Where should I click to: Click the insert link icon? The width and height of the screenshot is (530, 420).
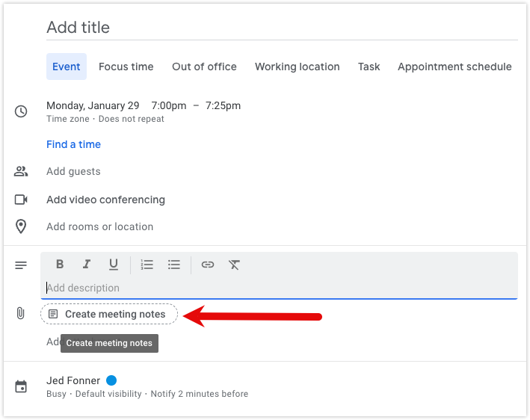pos(208,265)
